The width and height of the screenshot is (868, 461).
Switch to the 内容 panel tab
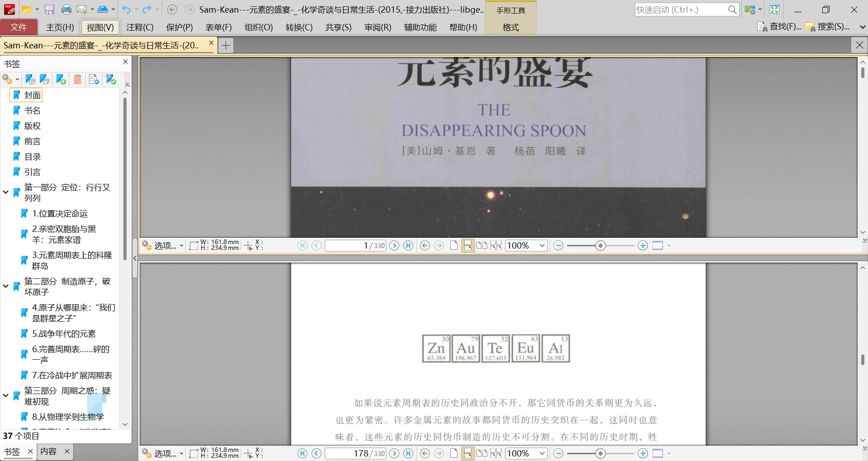pos(48,451)
